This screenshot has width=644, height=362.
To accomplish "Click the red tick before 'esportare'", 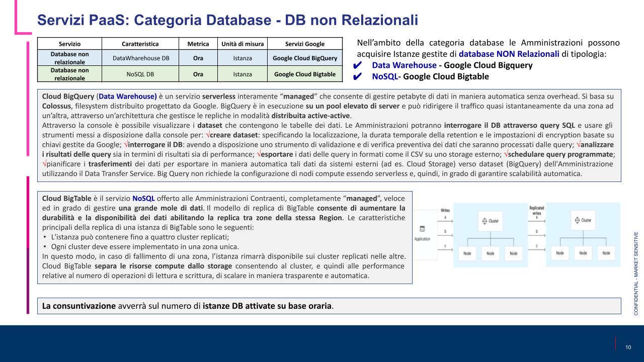I will point(259,154).
